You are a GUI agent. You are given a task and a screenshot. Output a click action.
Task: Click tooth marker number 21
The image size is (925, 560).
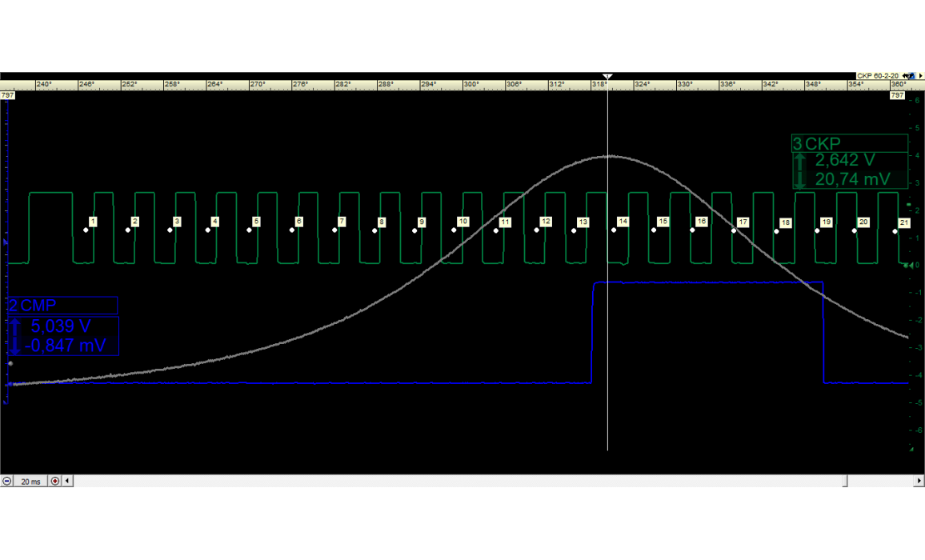click(904, 222)
